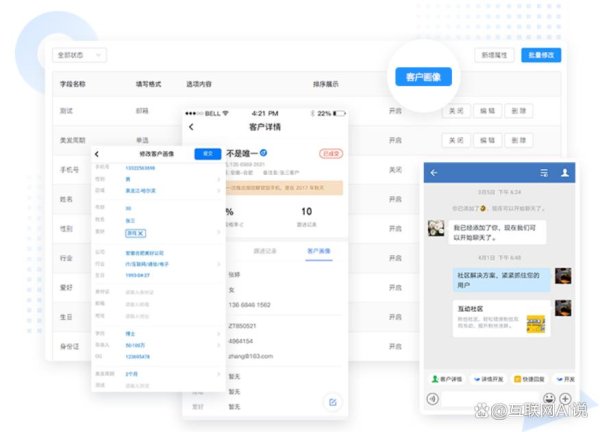Switch to the 客户画像 tab in 客户详情
The width and height of the screenshot is (600, 432).
[x=319, y=251]
